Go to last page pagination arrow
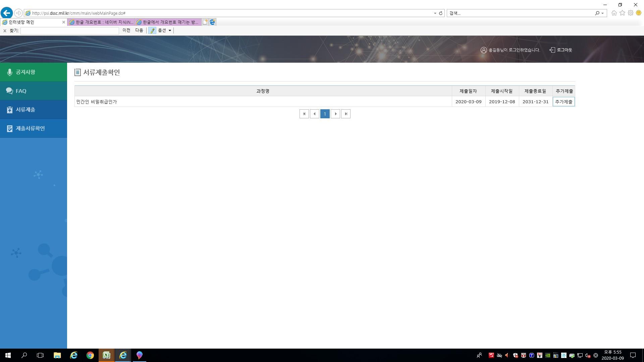The width and height of the screenshot is (644, 362). [x=346, y=114]
